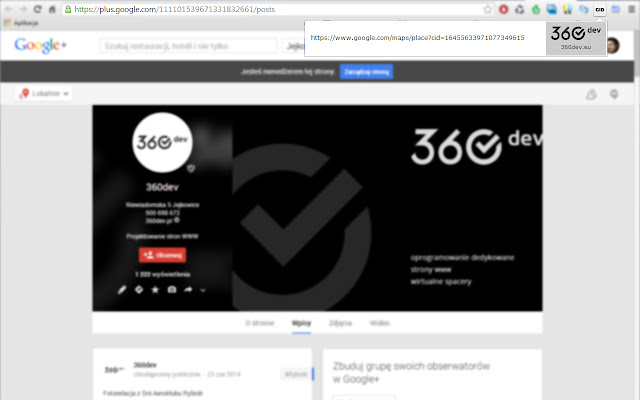640x400 pixels.
Task: Click the address line on profile
Action: click(x=162, y=205)
